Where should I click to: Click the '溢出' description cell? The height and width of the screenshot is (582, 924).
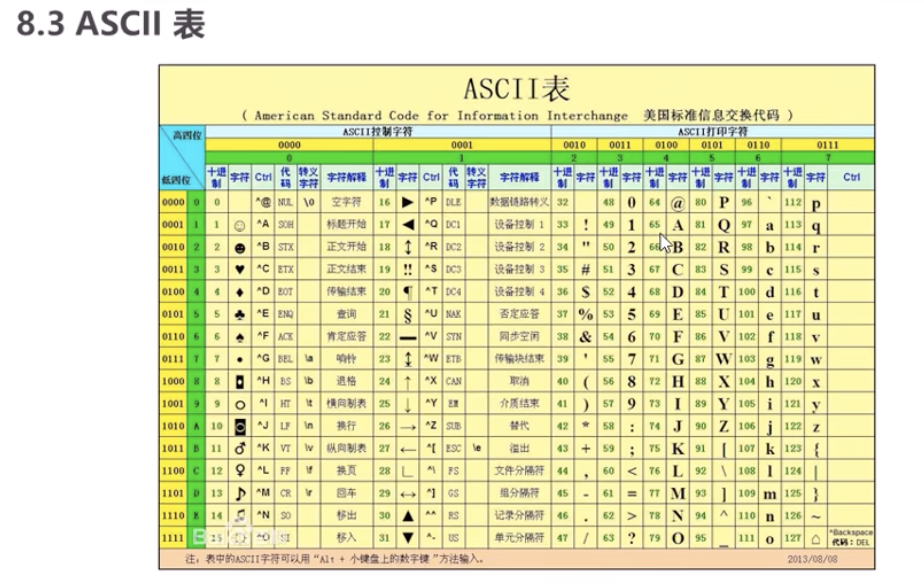(x=519, y=449)
